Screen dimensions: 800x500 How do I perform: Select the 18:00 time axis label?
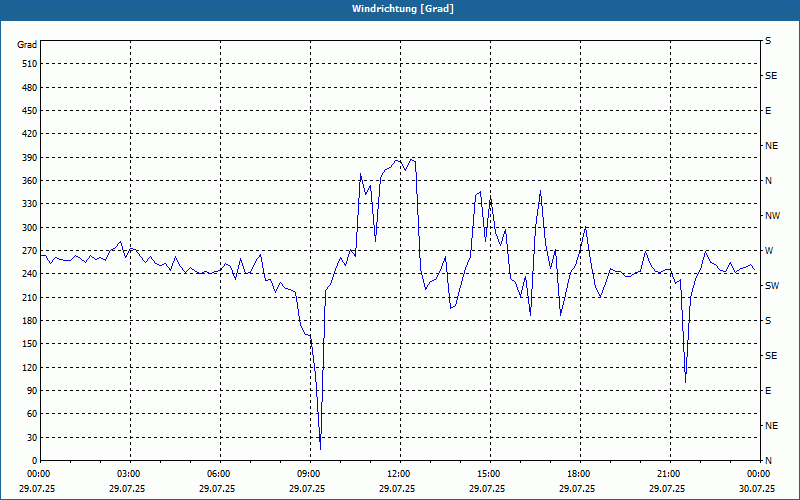tap(577, 474)
